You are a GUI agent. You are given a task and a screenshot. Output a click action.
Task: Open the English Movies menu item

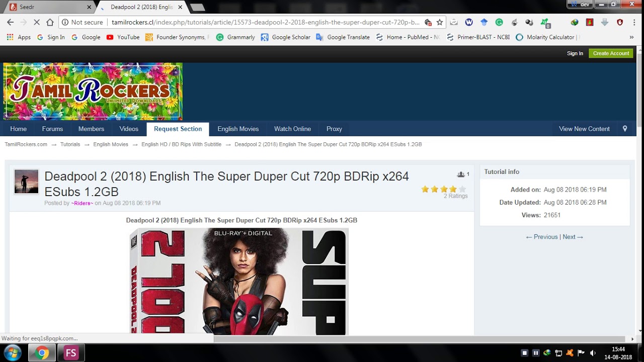(x=238, y=129)
